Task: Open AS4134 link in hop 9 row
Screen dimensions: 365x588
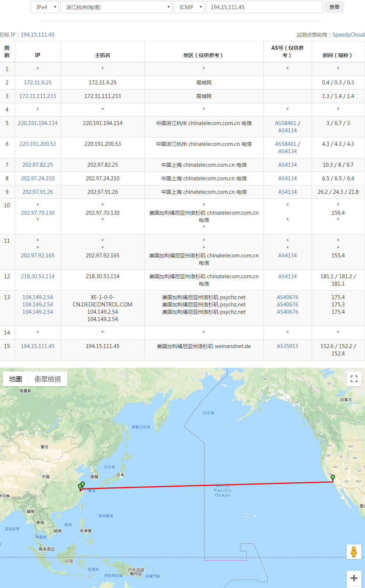Action: 287,192
